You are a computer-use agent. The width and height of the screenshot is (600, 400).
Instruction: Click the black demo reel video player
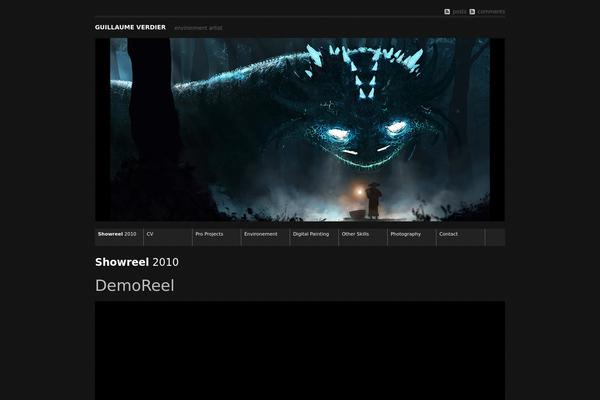(x=300, y=350)
